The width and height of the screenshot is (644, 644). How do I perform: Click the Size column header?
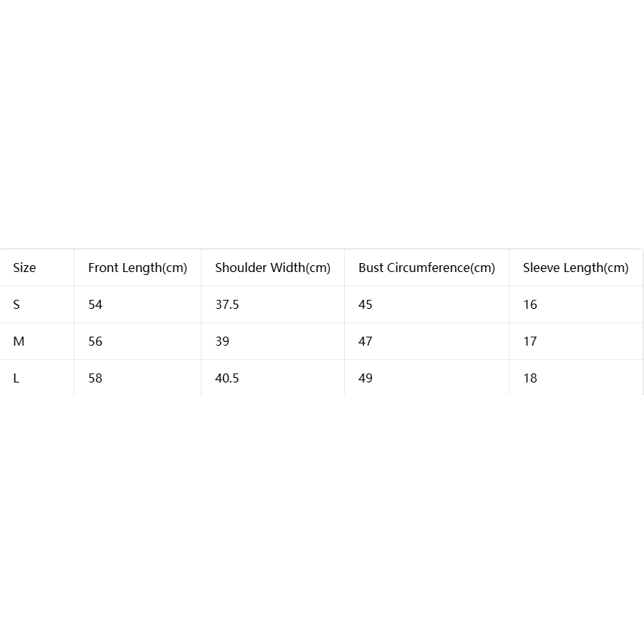pos(24,268)
